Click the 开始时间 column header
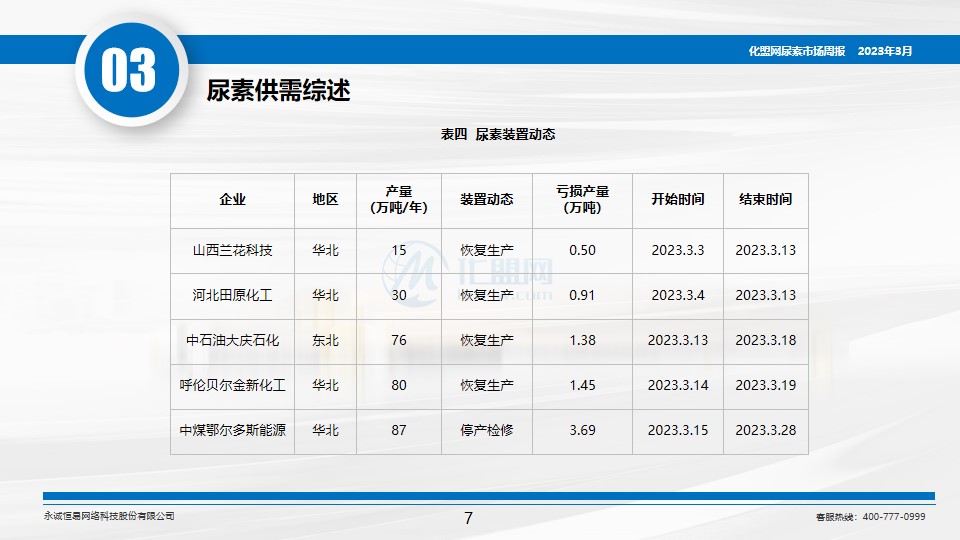960x540 pixels. (x=677, y=200)
